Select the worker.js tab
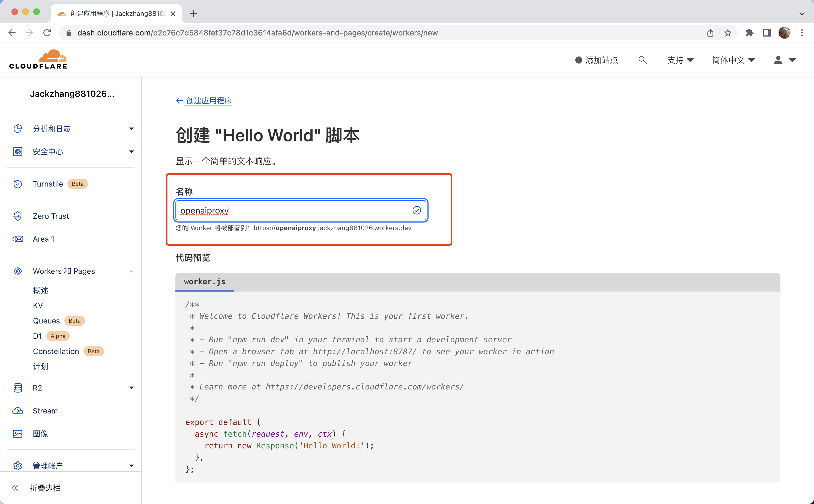The width and height of the screenshot is (814, 504). 205,282
